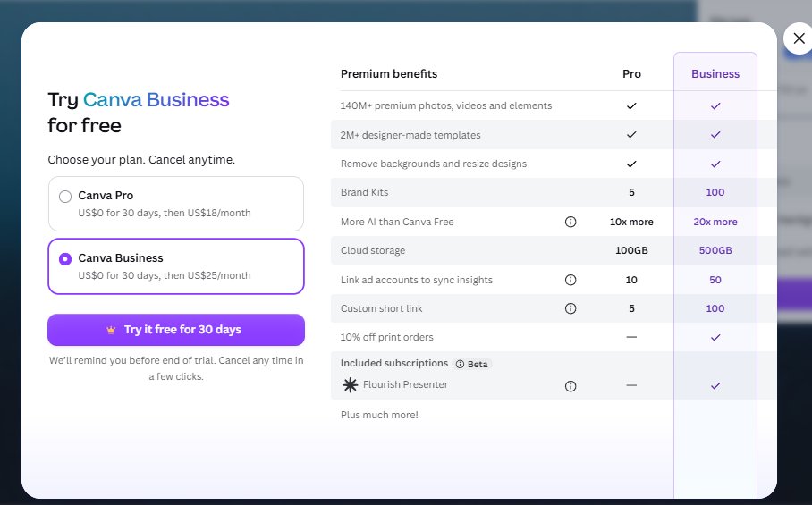Image resolution: width=812 pixels, height=505 pixels.
Task: Open info icon for More AI than Canva Free
Action: 571,222
